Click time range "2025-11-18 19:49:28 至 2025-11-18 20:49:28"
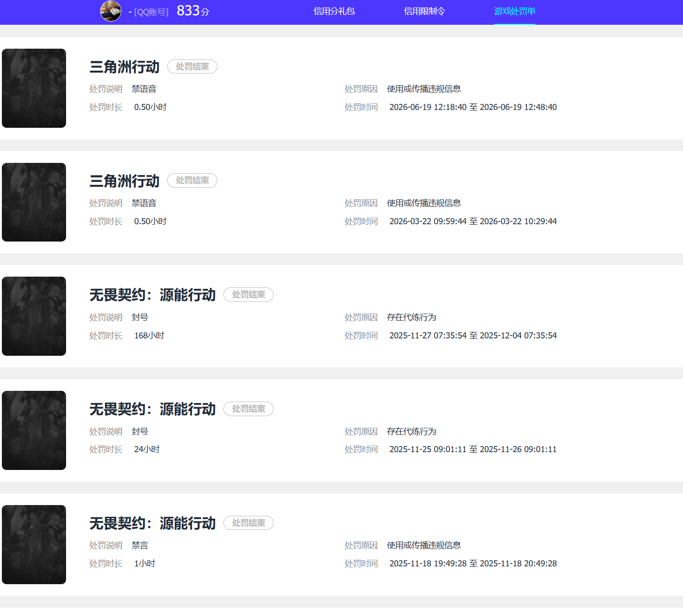Screen dimensions: 683x616 [x=473, y=564]
